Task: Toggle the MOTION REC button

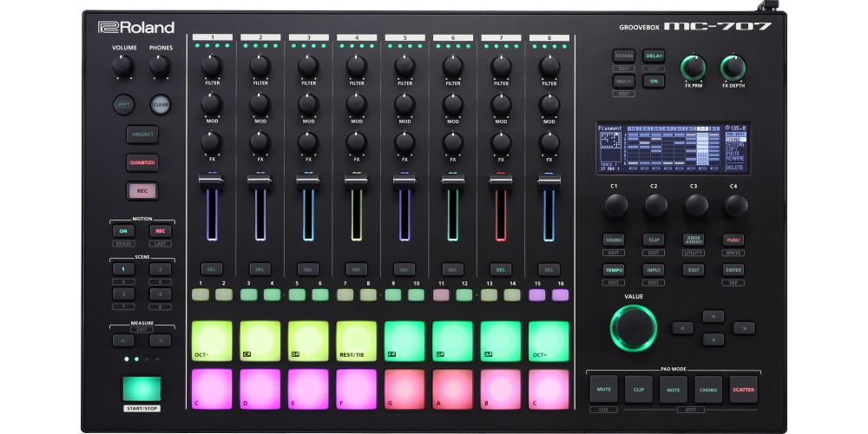Action: tap(160, 232)
